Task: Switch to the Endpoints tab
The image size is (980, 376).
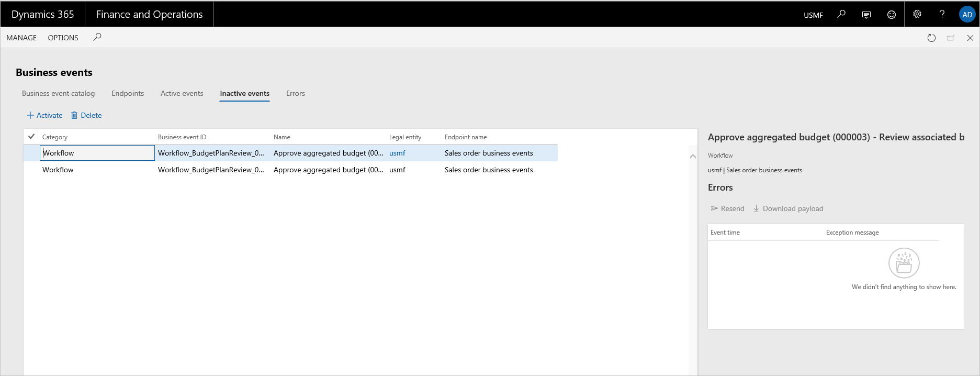Action: [x=128, y=93]
